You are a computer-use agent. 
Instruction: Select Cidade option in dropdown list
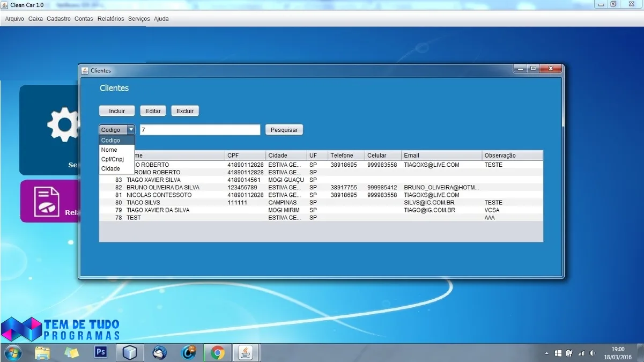[x=117, y=168]
